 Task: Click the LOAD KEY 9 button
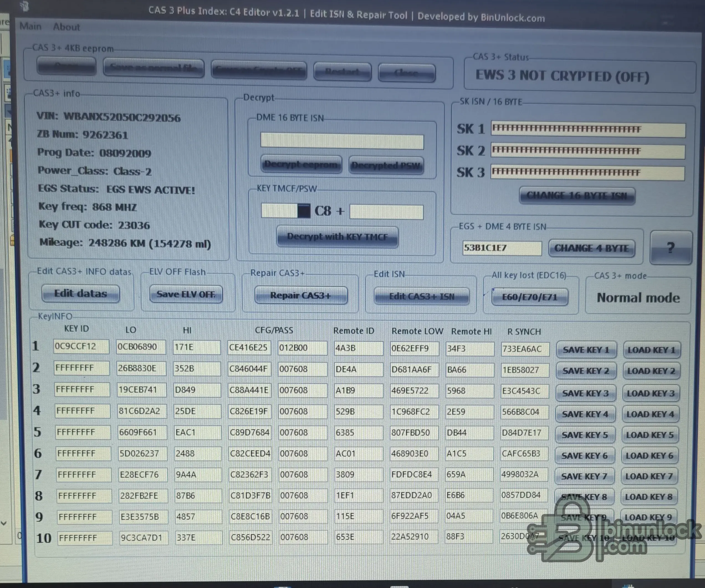[x=648, y=518]
